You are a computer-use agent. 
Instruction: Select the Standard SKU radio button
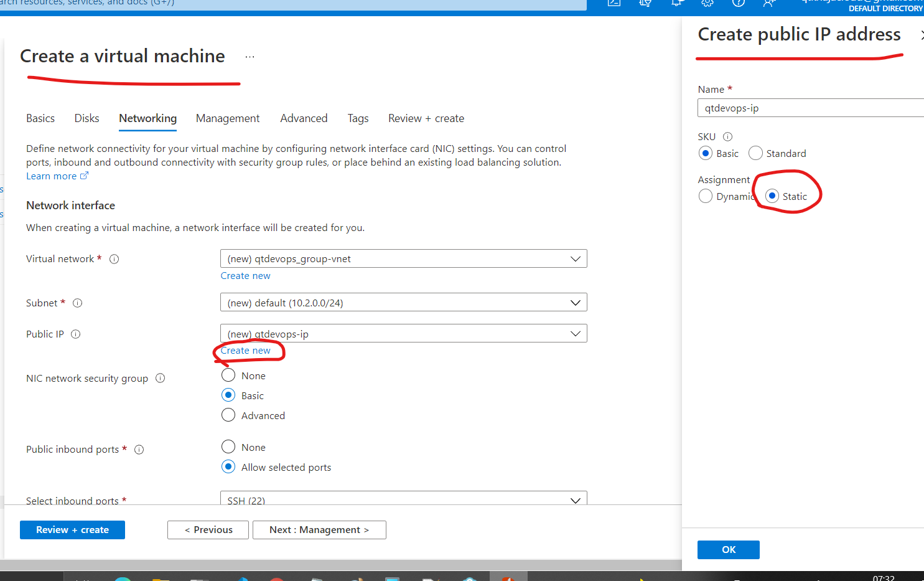755,153
